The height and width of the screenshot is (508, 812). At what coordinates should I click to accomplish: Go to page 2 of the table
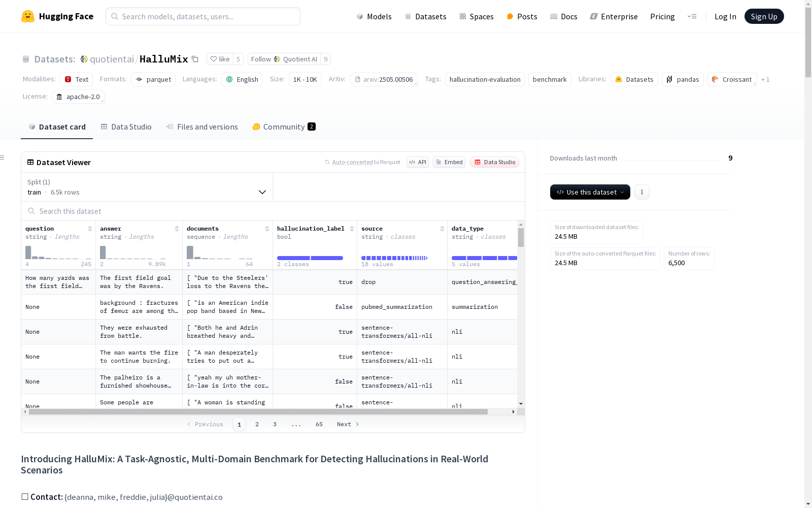pos(257,424)
